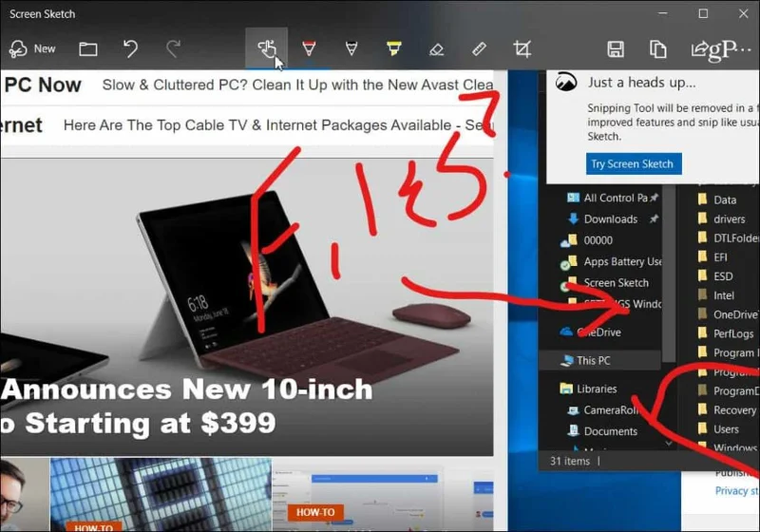Redo the undone stroke
The image size is (760, 532).
173,49
